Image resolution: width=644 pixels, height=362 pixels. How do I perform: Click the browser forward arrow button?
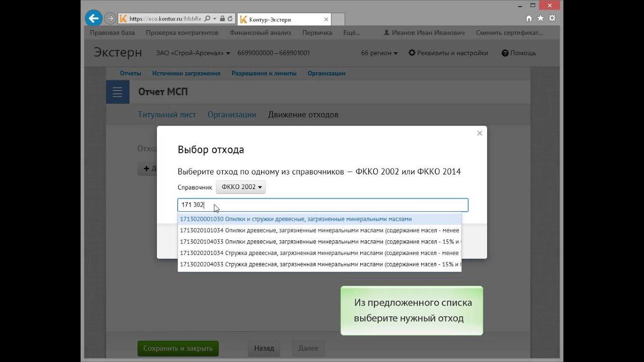coord(110,19)
